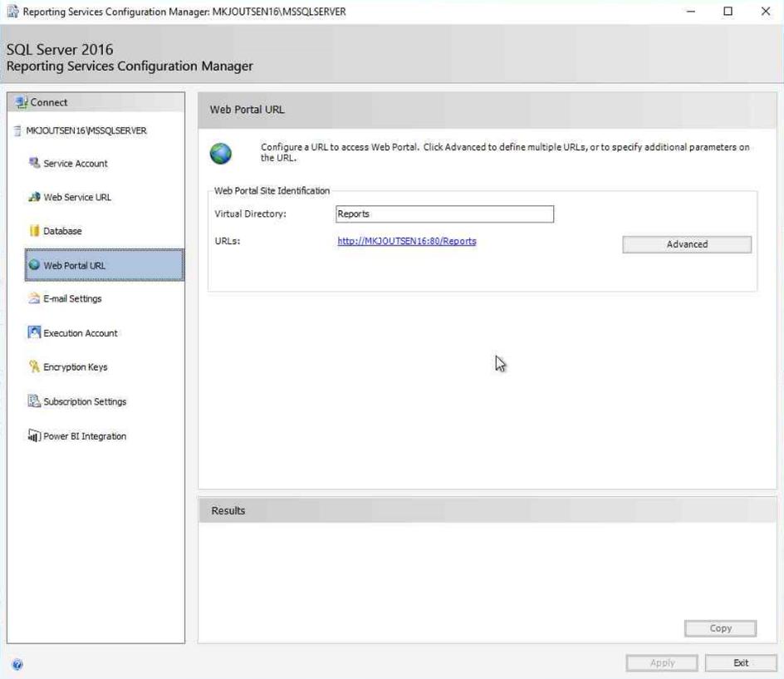The height and width of the screenshot is (679, 784).
Task: Click the application icon in title bar
Action: click(12, 11)
